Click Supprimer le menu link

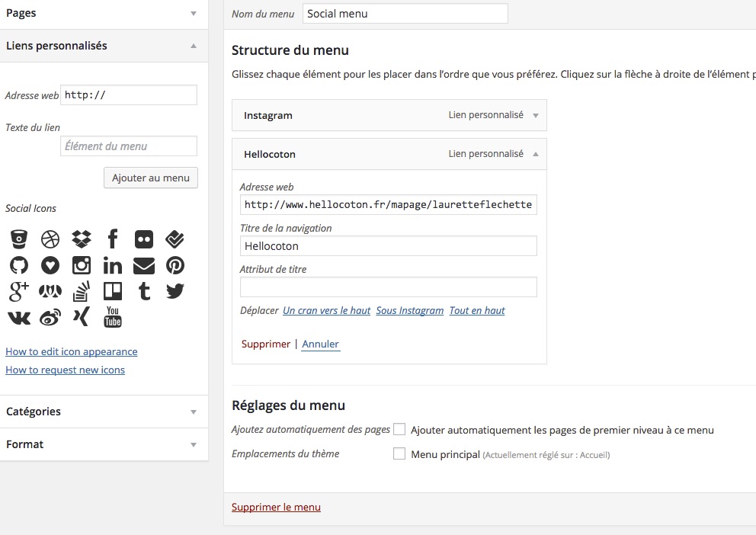276,507
